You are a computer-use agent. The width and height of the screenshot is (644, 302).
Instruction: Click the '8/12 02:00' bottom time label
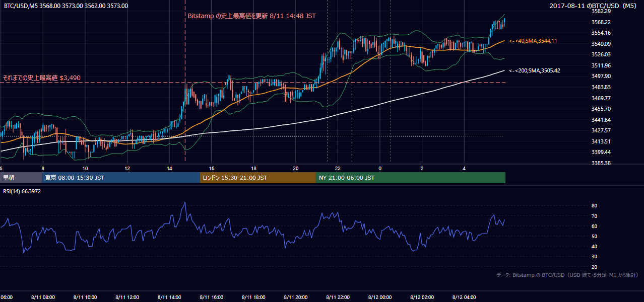tap(422, 297)
